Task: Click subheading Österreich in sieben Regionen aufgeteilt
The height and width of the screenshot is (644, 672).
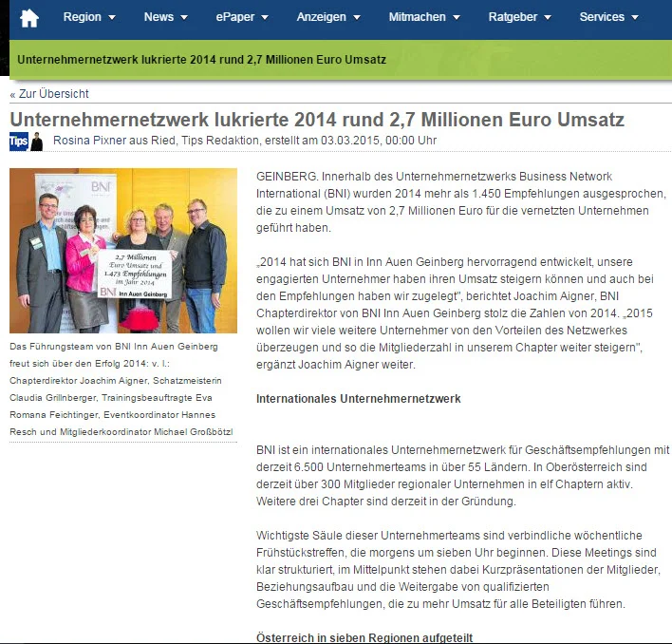Action: (364, 637)
